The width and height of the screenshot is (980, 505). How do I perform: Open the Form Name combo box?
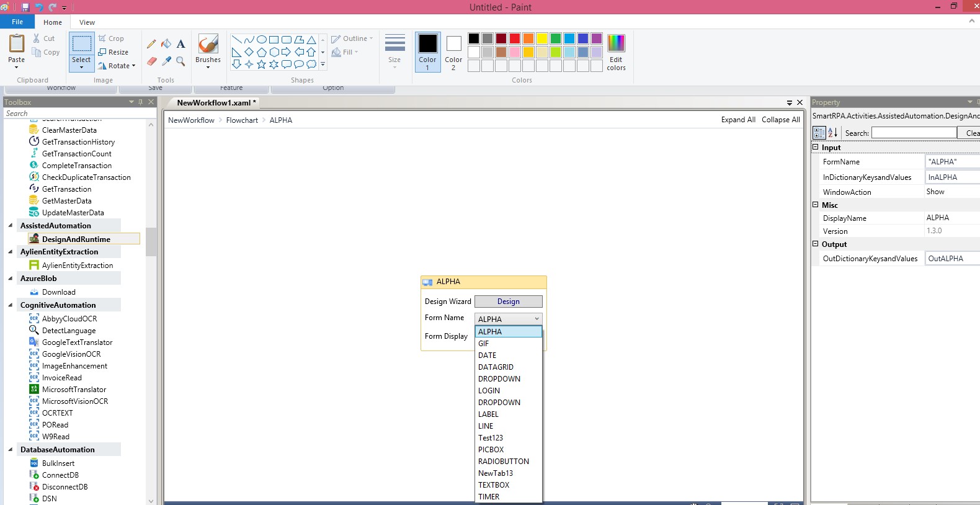tap(508, 319)
